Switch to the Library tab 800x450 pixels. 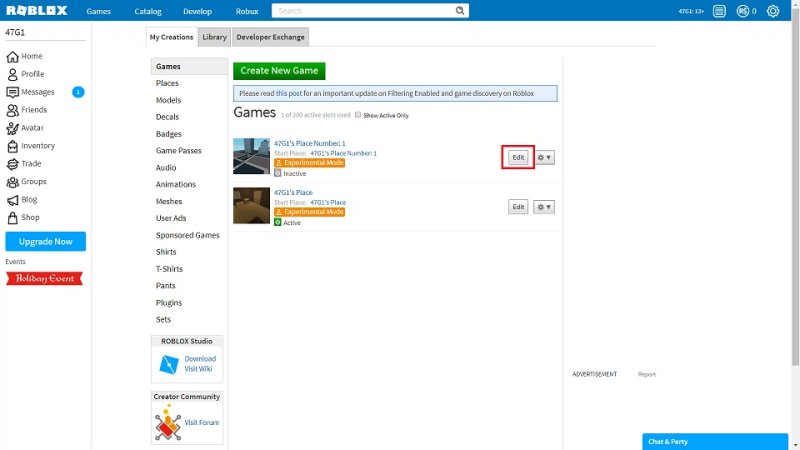point(214,37)
